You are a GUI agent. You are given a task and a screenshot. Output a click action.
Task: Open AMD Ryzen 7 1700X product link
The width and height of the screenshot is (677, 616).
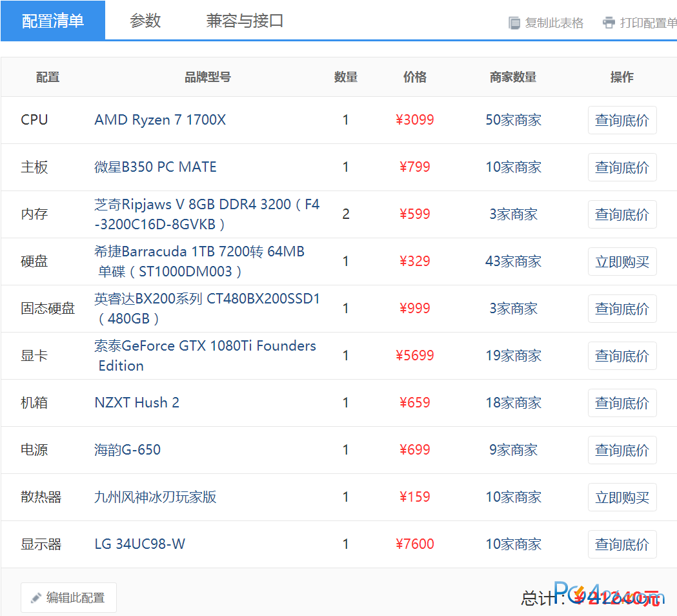click(x=160, y=119)
